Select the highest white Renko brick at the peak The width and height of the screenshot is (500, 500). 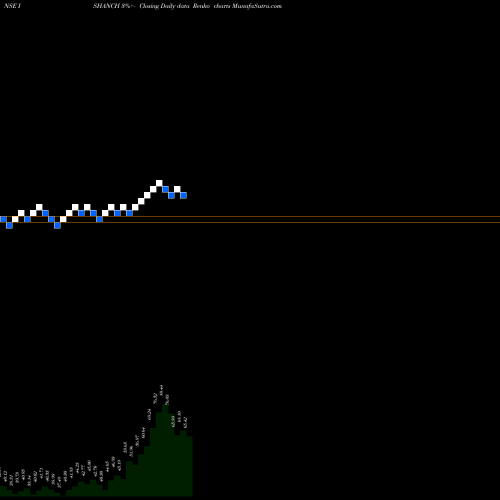[159, 183]
